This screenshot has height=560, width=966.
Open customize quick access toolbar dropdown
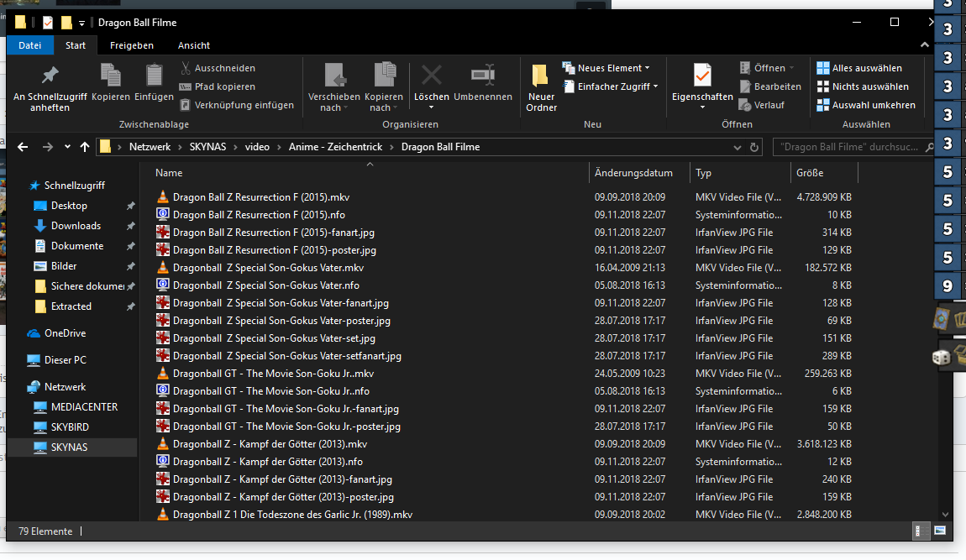[81, 24]
